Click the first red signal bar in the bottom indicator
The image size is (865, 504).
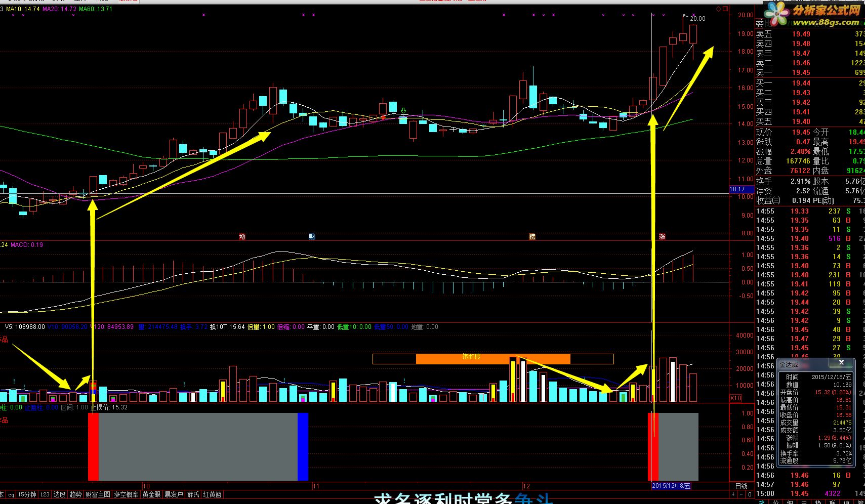coord(93,446)
